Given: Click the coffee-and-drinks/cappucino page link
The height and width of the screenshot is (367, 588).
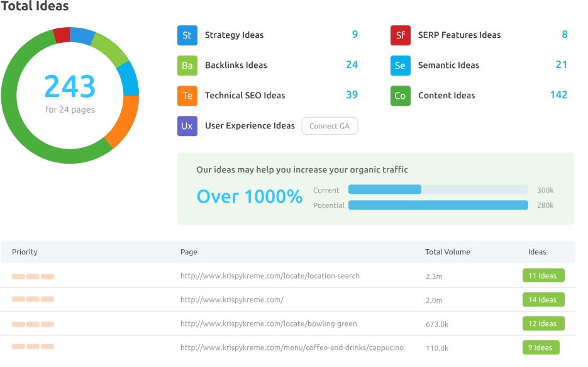Looking at the screenshot, I should pos(292,347).
